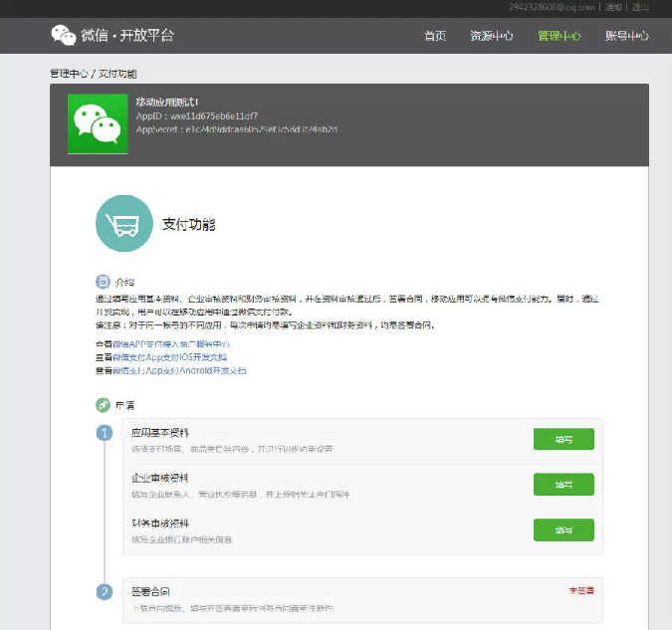This screenshot has height=630, width=672.
Task: Click the 企业审核资料 row title
Action: tap(160, 478)
